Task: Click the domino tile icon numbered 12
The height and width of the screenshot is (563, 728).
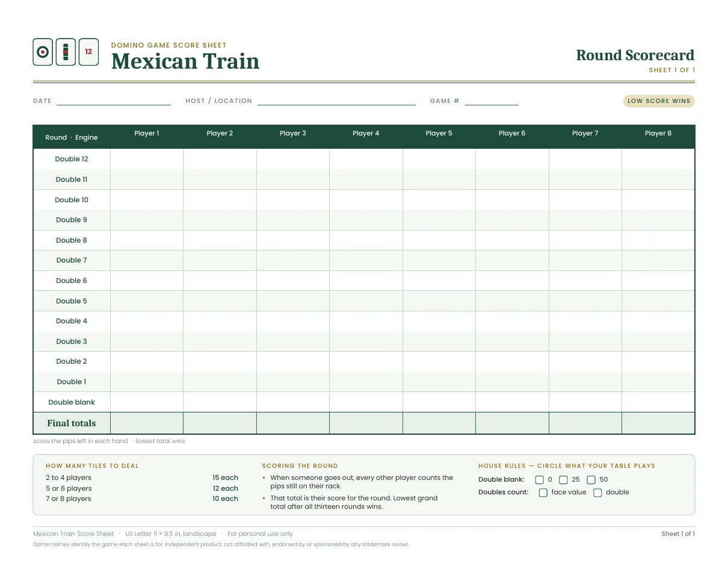Action: [88, 52]
